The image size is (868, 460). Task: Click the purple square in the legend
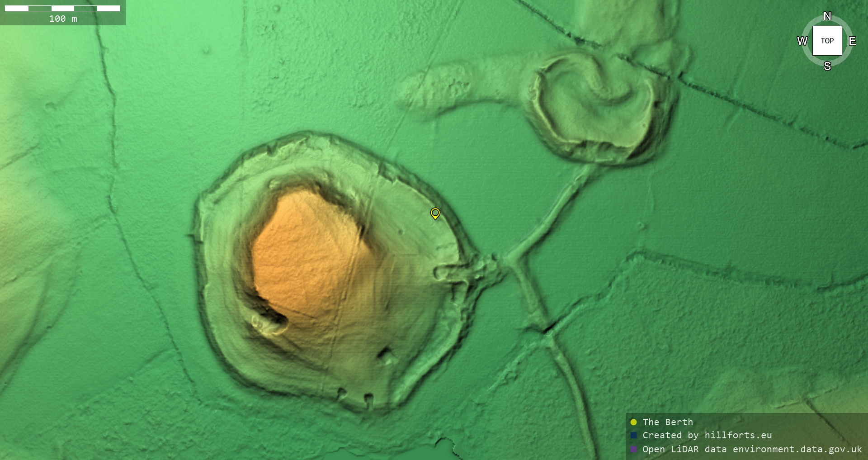[x=633, y=449]
